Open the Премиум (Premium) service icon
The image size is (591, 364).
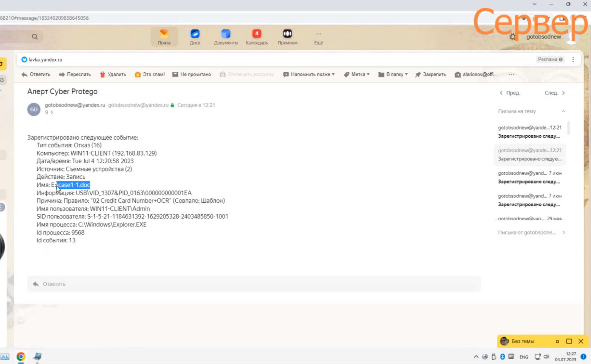[287, 37]
